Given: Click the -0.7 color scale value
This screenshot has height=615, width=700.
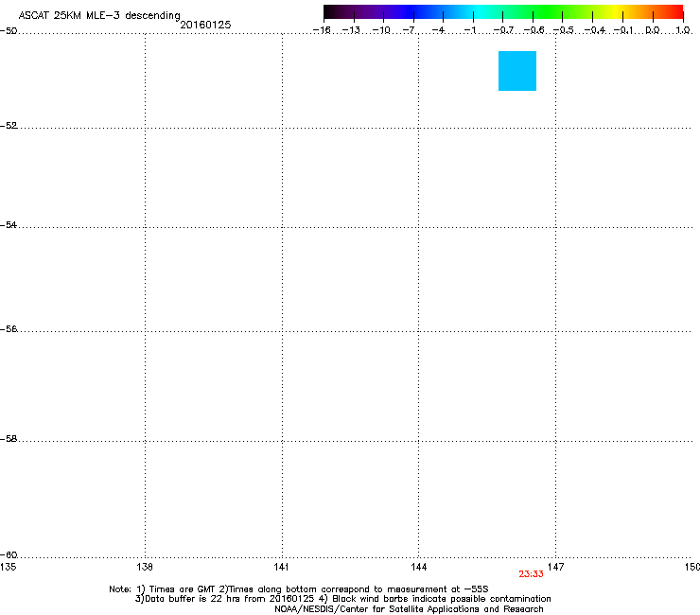Looking at the screenshot, I should click(503, 30).
